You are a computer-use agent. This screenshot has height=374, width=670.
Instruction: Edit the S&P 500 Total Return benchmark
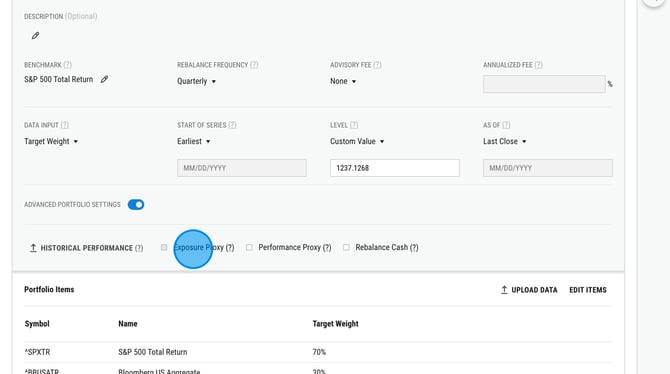(x=104, y=80)
